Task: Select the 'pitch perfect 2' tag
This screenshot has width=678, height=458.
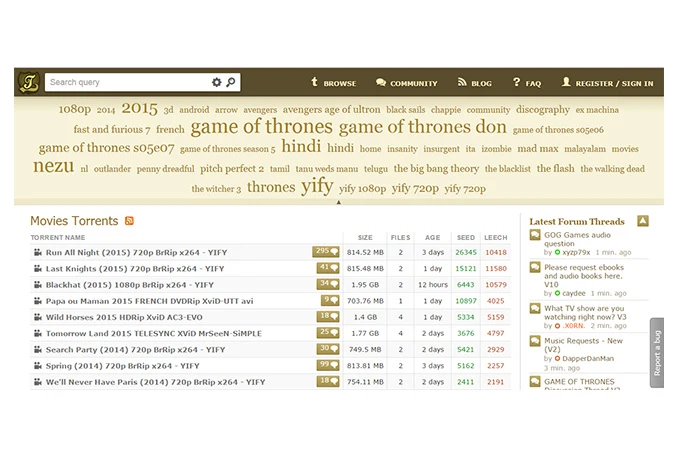Action: pyautogui.click(x=232, y=169)
